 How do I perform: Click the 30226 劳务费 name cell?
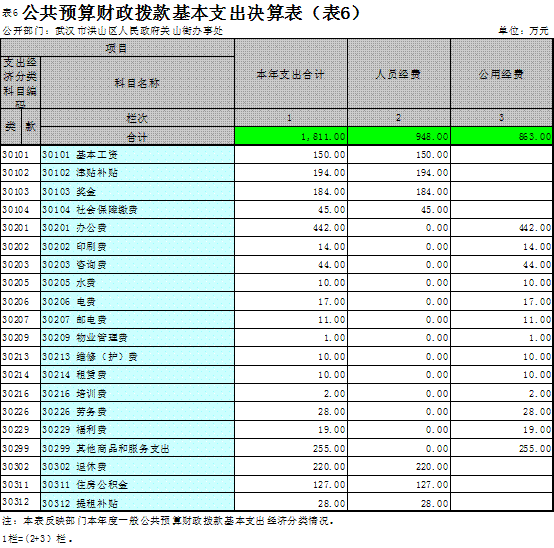(137, 411)
